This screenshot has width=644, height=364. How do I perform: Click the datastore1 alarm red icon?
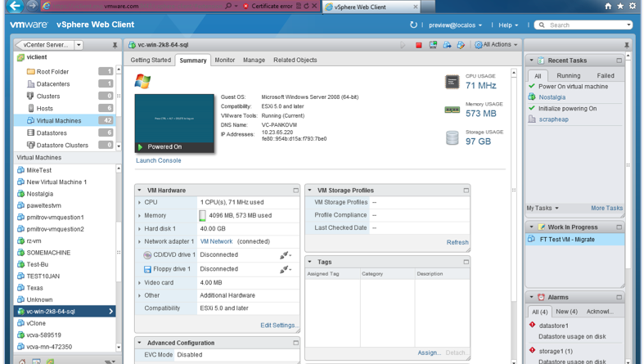[532, 325]
